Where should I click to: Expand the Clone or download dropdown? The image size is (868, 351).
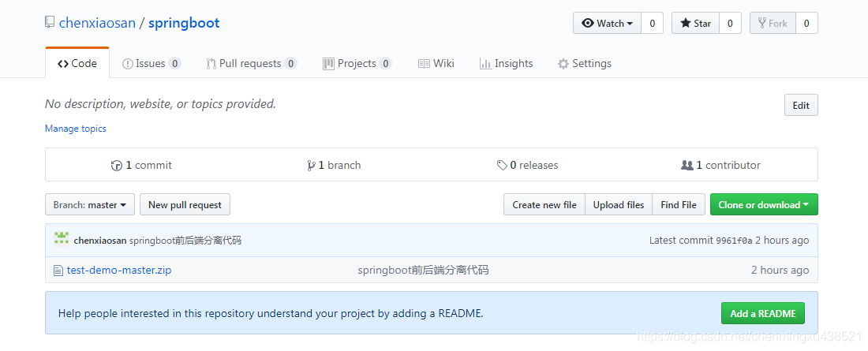point(764,205)
